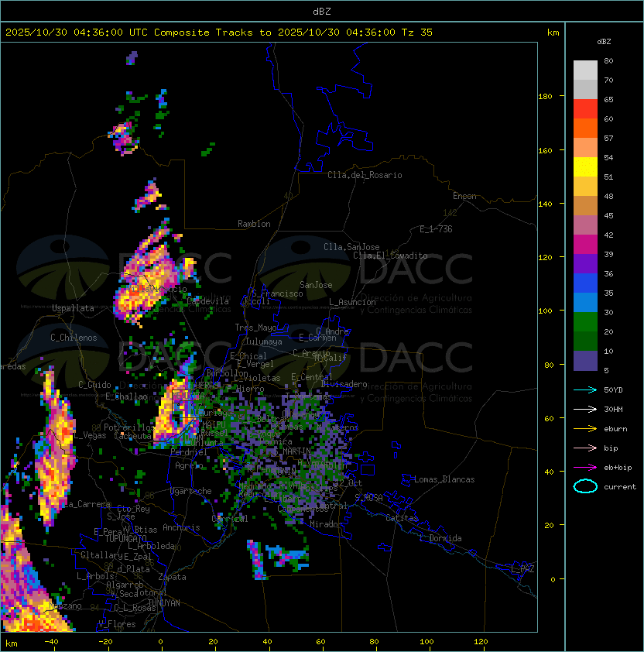644x652 pixels.
Task: Click the 'Agrelo' map label
Action: (189, 465)
